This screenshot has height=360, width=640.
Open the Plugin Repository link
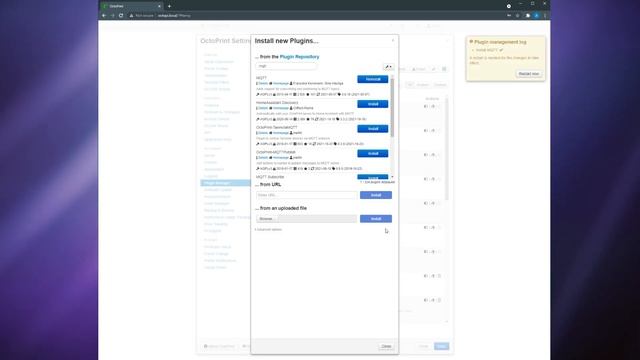(299, 57)
